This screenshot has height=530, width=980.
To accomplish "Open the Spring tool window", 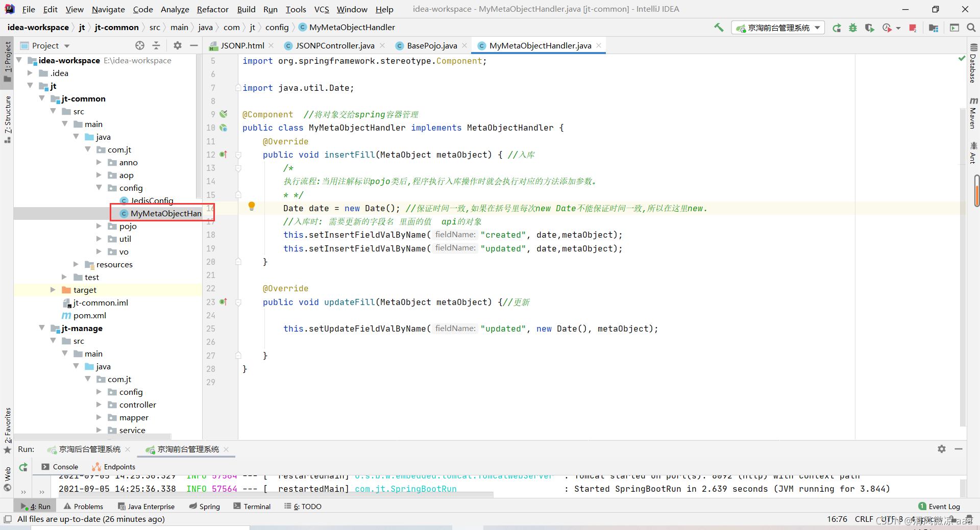I will (205, 507).
